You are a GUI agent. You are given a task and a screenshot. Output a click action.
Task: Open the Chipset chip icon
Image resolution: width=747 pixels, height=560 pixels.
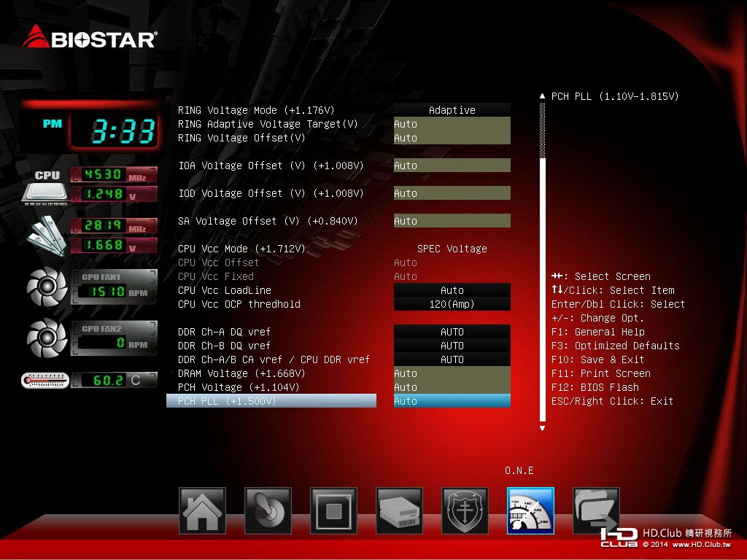coord(333,510)
